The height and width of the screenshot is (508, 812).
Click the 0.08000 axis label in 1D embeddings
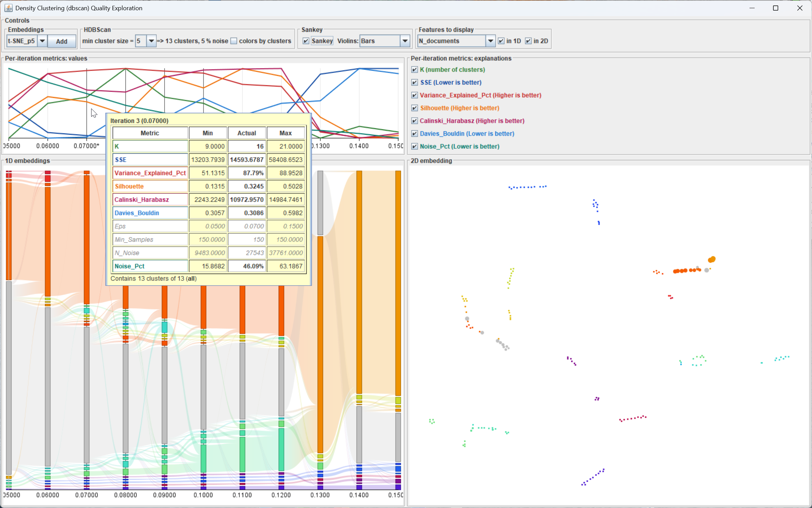coord(126,495)
